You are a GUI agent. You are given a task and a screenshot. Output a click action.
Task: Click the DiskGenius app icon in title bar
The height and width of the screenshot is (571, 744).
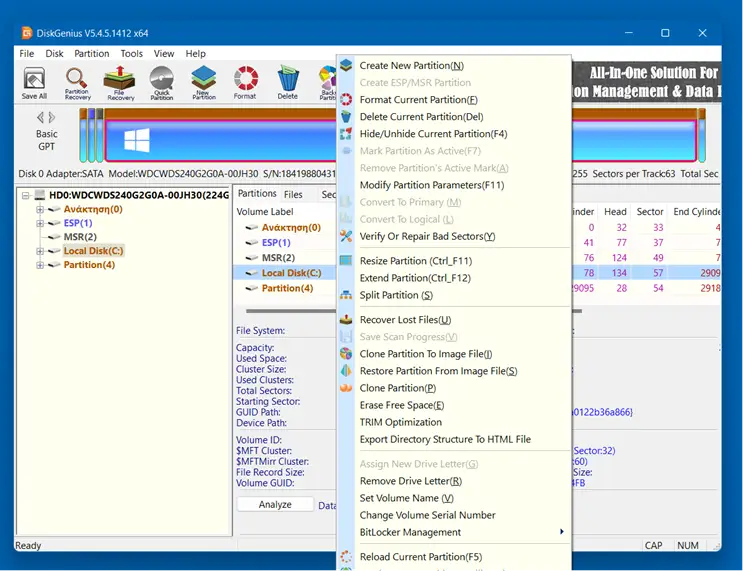(x=27, y=33)
